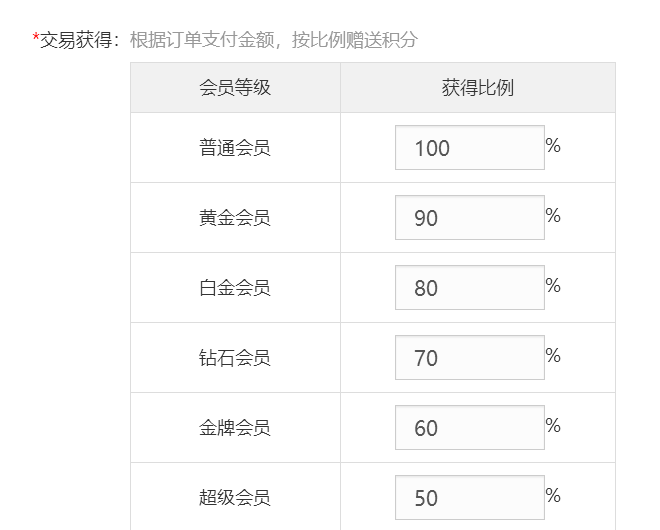Click the 钻石会员 ratio field with 70
This screenshot has height=530, width=660.
coord(469,358)
